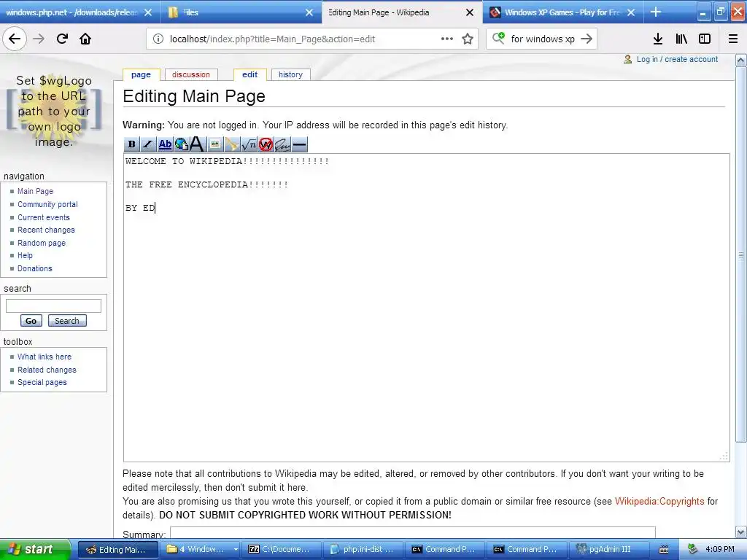This screenshot has height=560, width=747.
Task: Bookmark this page with star icon
Action: (468, 39)
